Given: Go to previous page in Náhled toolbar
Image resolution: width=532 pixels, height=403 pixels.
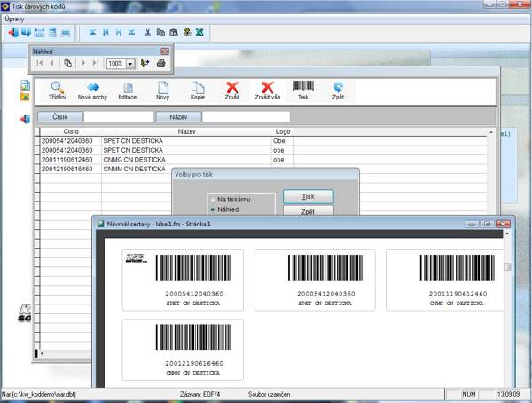Looking at the screenshot, I should [x=52, y=63].
